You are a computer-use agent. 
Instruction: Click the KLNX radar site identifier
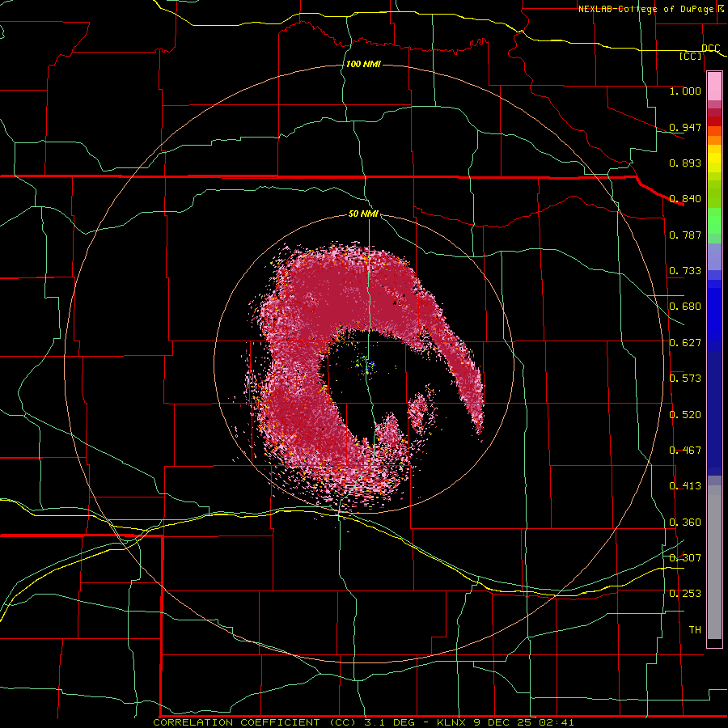(453, 722)
